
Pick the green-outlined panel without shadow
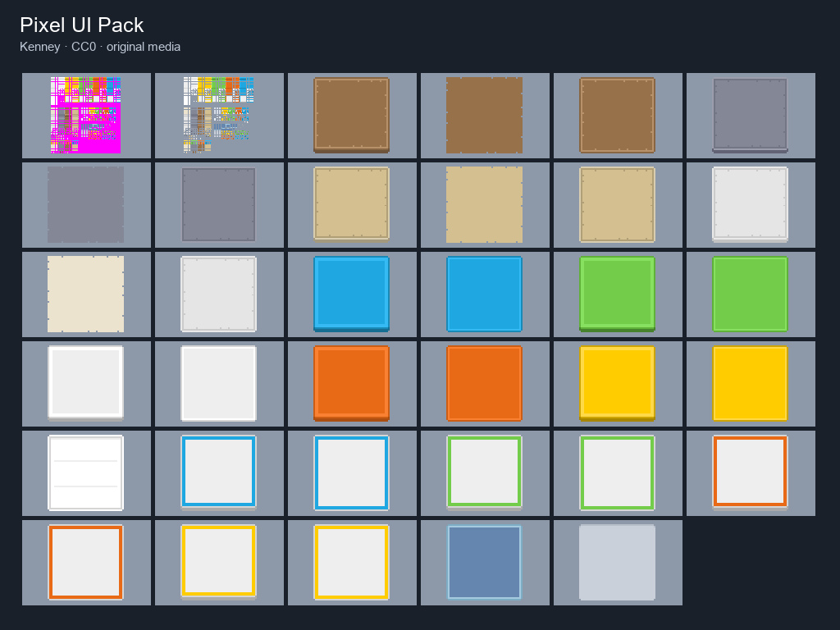[x=617, y=473]
